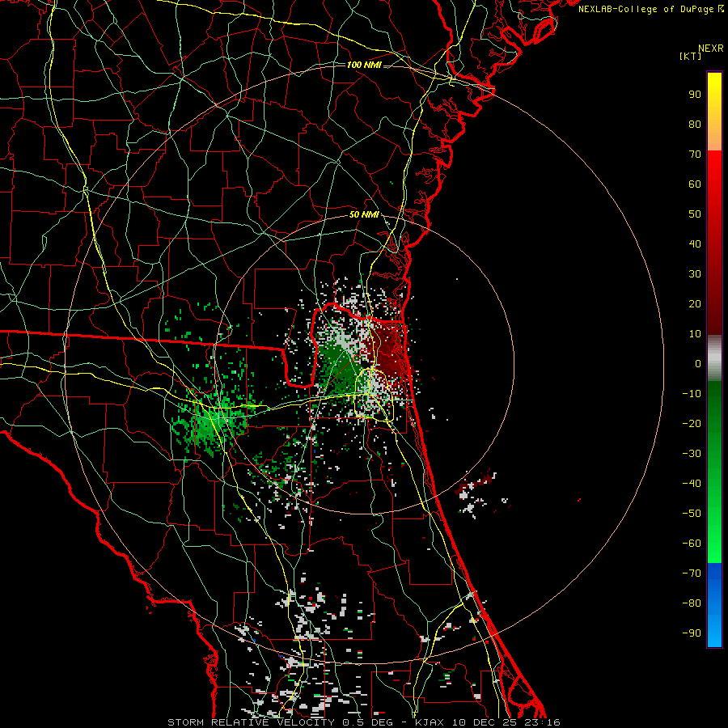The image size is (728, 728).
Task: Select the 100 NMI range ring label
Action: click(364, 65)
